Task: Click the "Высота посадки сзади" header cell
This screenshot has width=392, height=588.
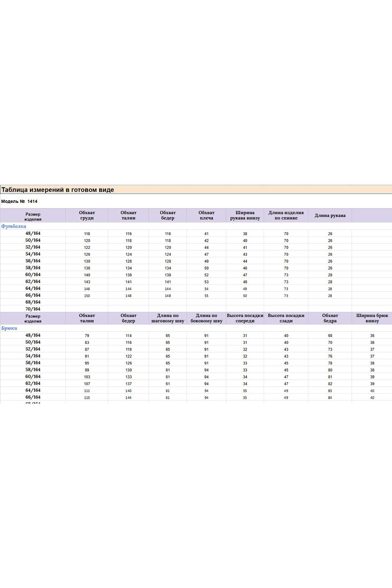Action: [x=286, y=318]
